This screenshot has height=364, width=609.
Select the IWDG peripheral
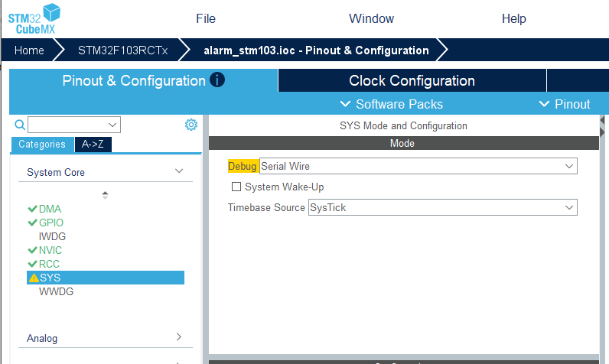tap(52, 236)
